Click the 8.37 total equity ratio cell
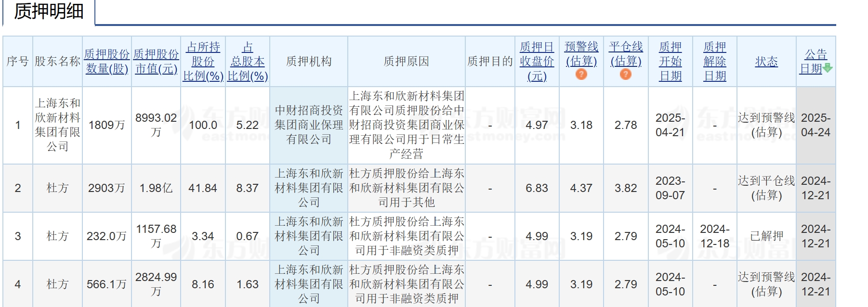 pos(248,188)
